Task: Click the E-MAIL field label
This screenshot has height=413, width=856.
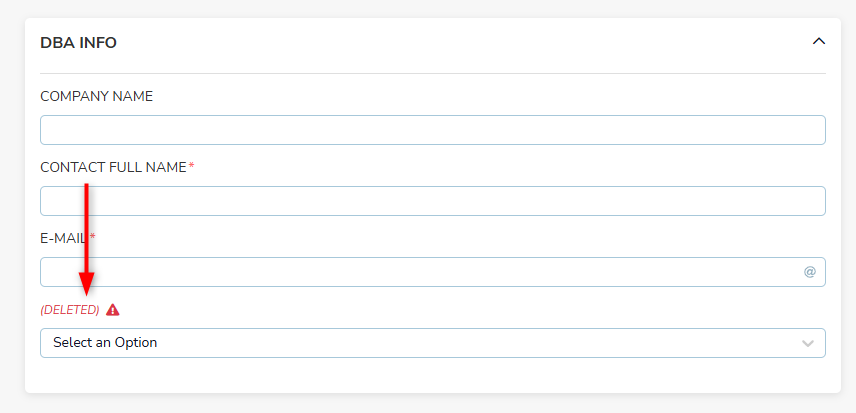Action: pyautogui.click(x=63, y=238)
